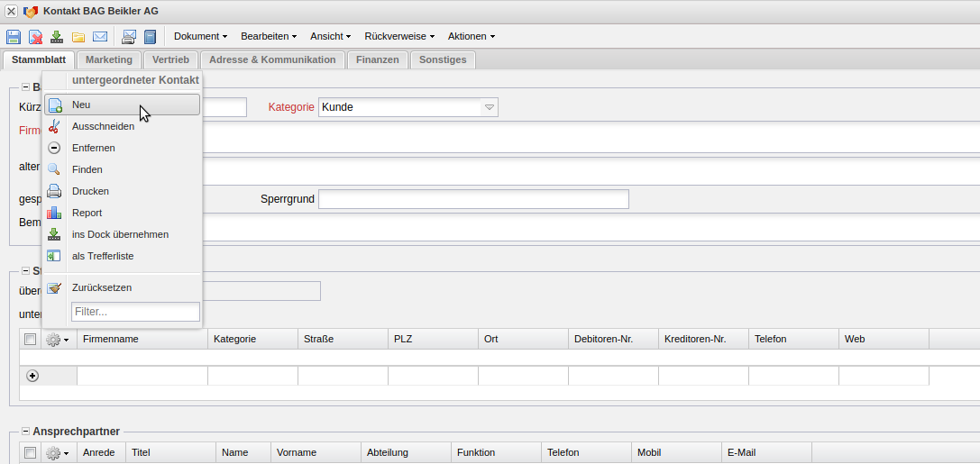Tick the select-all checkbox beside Firmenname
The image size is (980, 464).
(31, 340)
